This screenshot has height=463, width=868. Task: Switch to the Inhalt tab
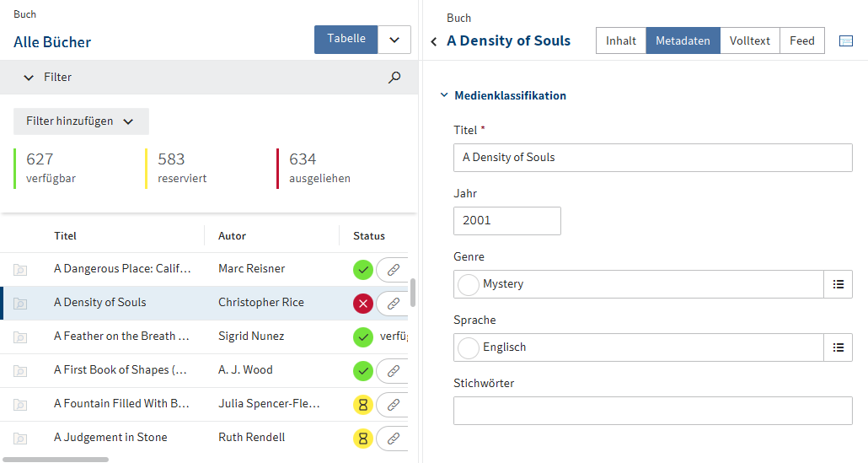point(621,40)
